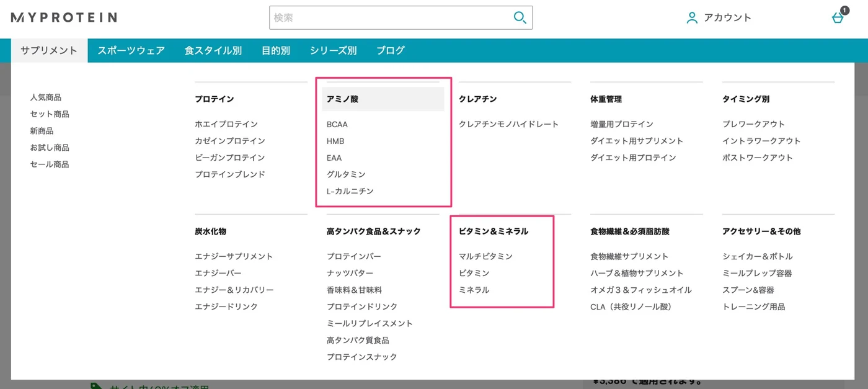The image size is (868, 389).
Task: Open the 目的別 menu
Action: pyautogui.click(x=275, y=51)
